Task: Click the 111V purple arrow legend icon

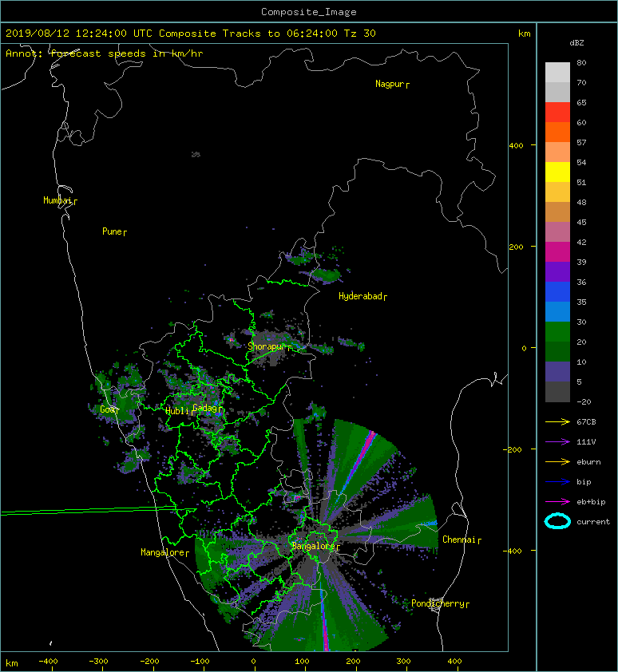Action: pos(557,441)
